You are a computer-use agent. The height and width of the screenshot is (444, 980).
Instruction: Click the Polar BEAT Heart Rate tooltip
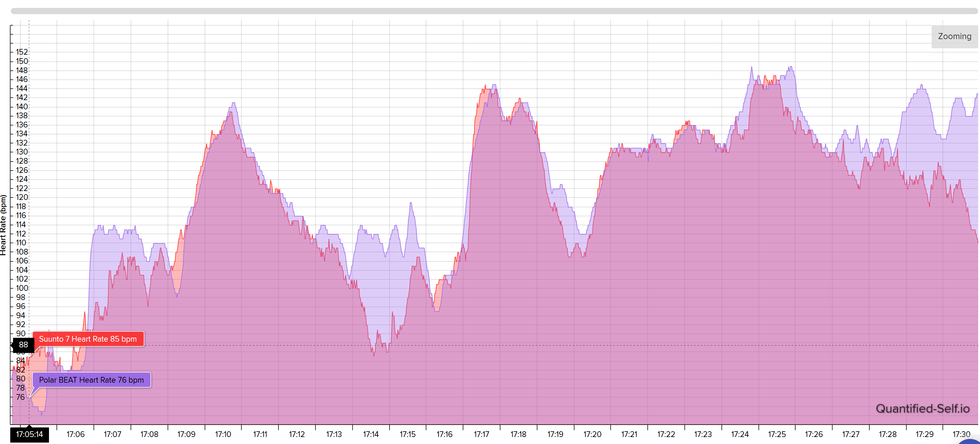point(91,380)
